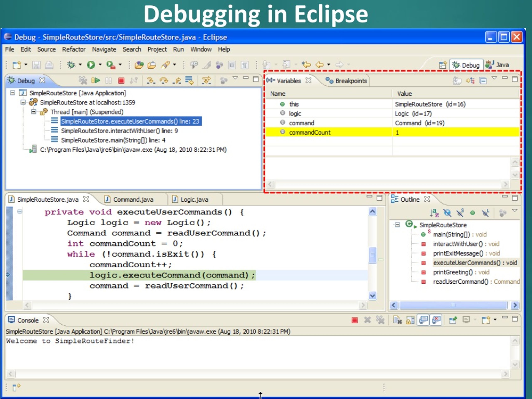
Task: Open Debug view menu triangle
Action: pos(235,78)
